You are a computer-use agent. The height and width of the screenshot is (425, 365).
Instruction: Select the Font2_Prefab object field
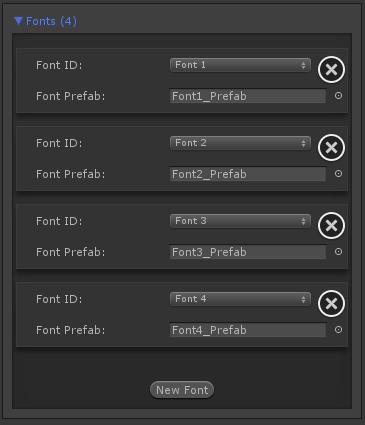click(248, 174)
